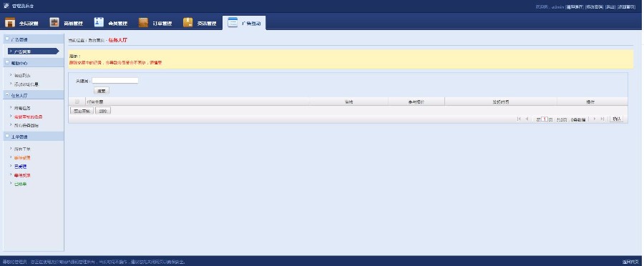Click the 删除 delete button

click(x=103, y=111)
